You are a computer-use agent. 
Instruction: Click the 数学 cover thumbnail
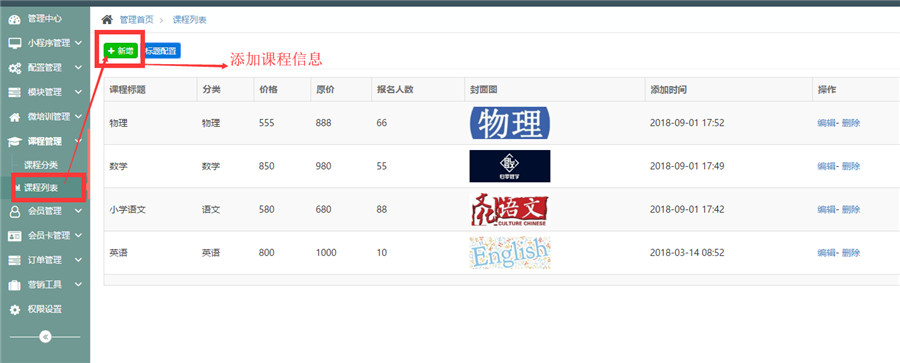510,166
